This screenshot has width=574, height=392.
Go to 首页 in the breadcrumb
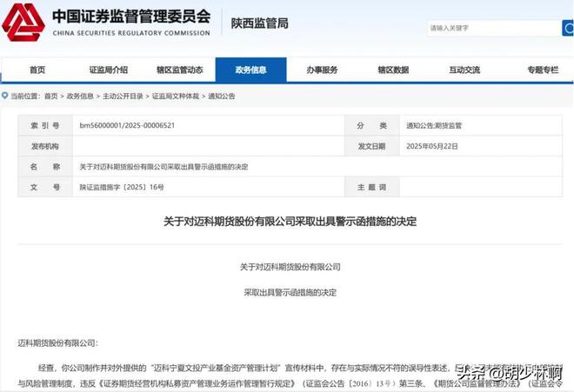tap(51, 96)
